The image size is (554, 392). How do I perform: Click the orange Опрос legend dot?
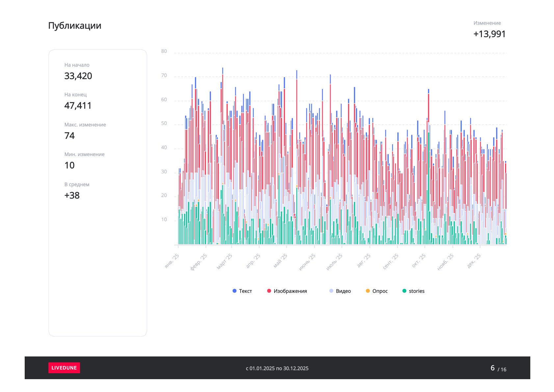point(368,291)
